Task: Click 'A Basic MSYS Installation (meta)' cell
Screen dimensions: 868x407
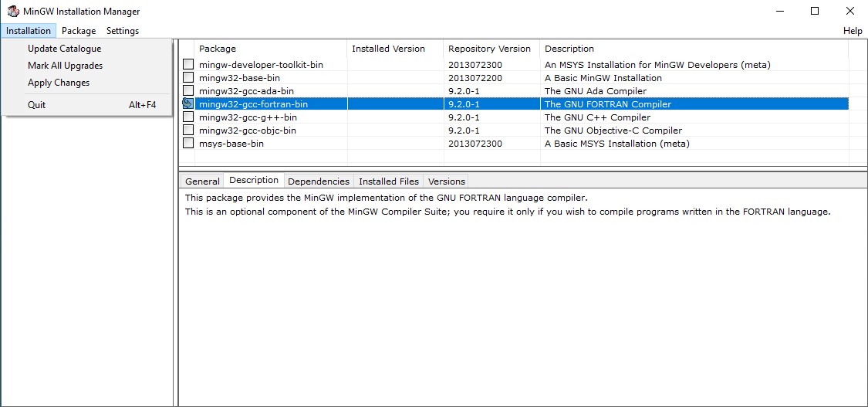Action: pos(616,144)
